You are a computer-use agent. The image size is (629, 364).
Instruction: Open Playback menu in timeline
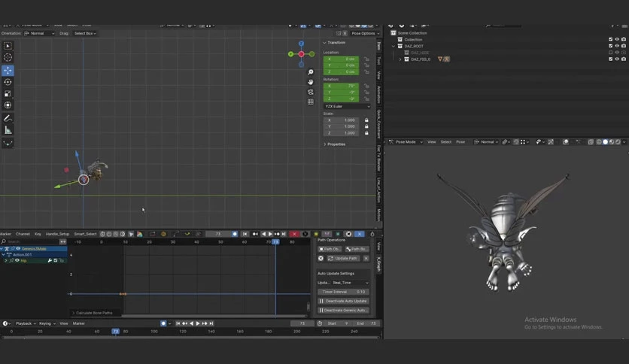pyautogui.click(x=26, y=323)
